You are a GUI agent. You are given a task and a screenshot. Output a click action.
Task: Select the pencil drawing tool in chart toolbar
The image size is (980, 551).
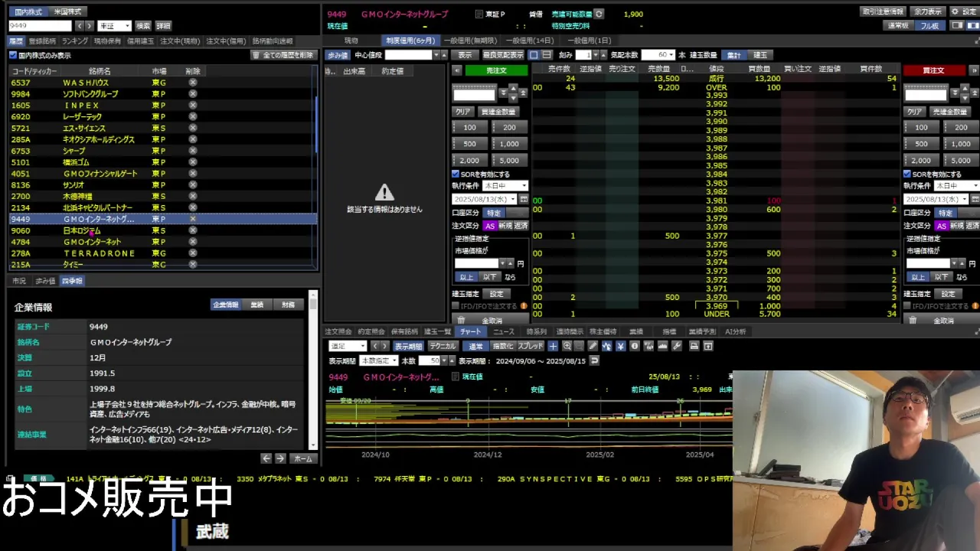point(593,346)
